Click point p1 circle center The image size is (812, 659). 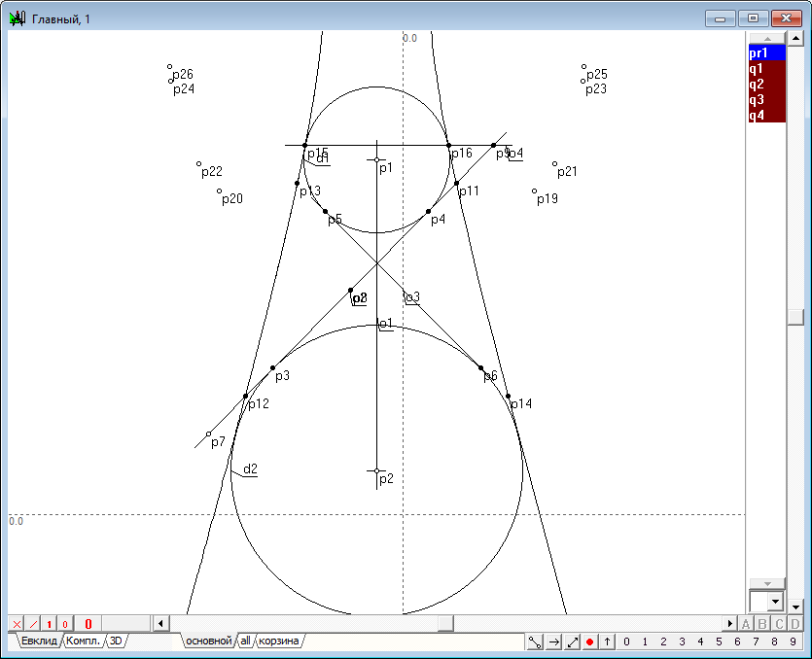click(376, 160)
